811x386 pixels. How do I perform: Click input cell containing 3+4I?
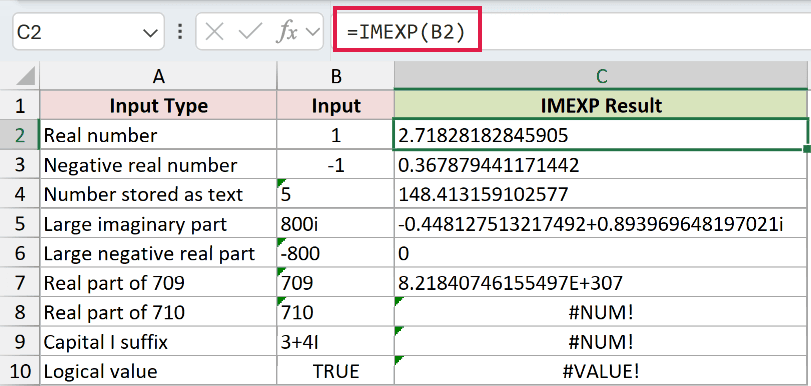point(336,342)
